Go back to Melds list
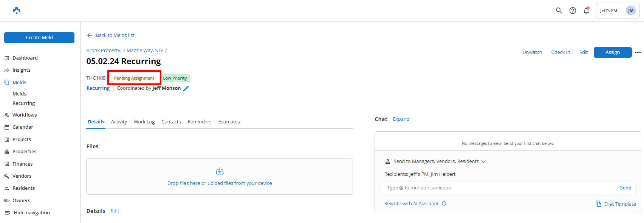The image size is (644, 223). click(x=110, y=35)
